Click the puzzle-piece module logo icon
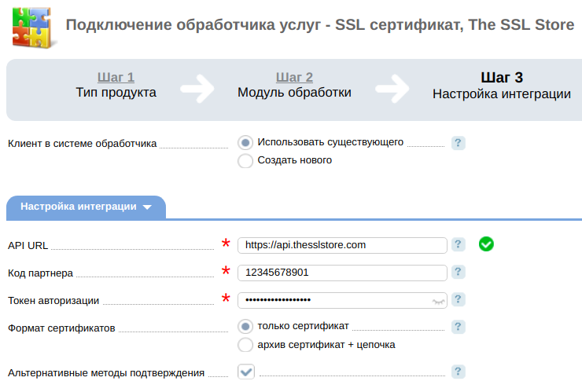Image resolution: width=582 pixels, height=392 pixels. pyautogui.click(x=33, y=27)
